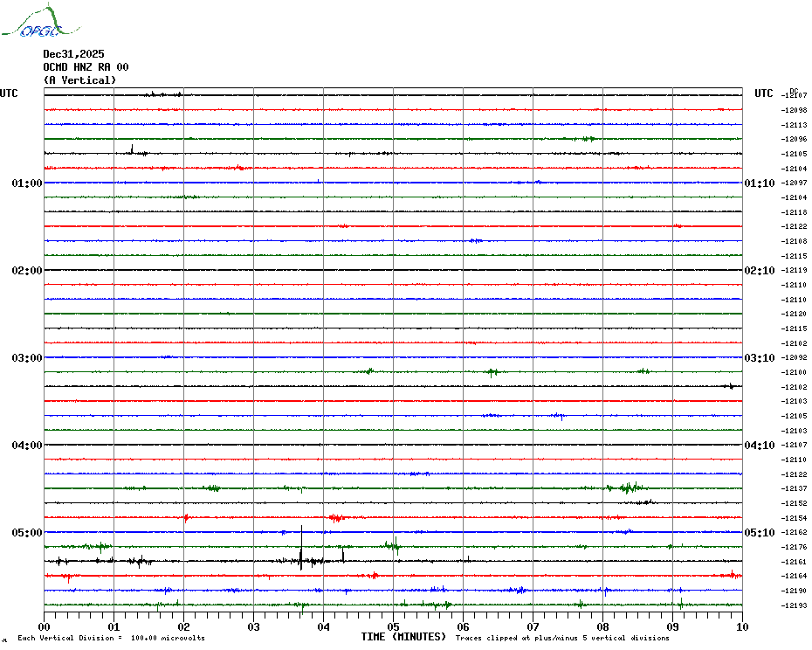The height and width of the screenshot is (650, 812).
Task: Click the 00 minute tick on bottom axis
Action: 45,626
